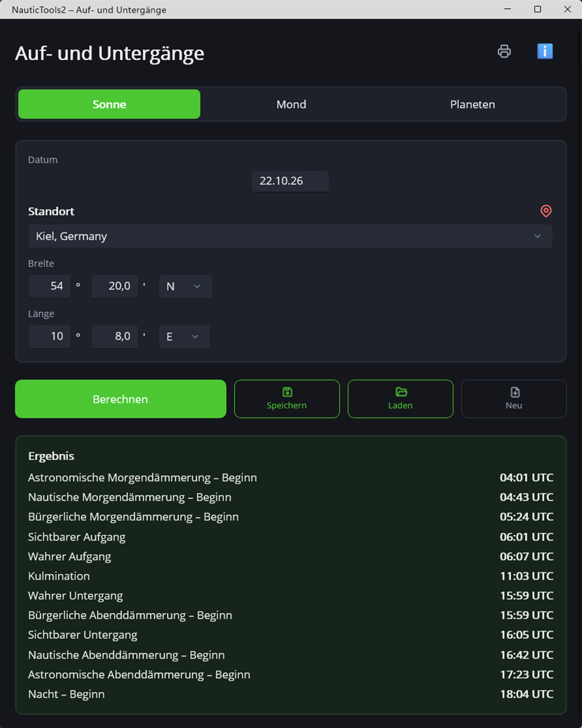Open the N hemisphere dropdown
This screenshot has width=582, height=728.
pos(185,286)
